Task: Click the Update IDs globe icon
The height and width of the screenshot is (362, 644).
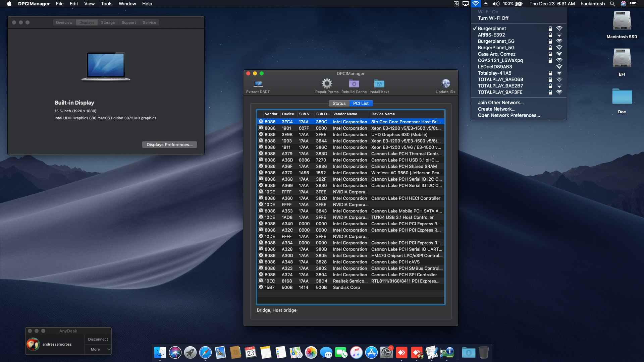Action: (445, 83)
